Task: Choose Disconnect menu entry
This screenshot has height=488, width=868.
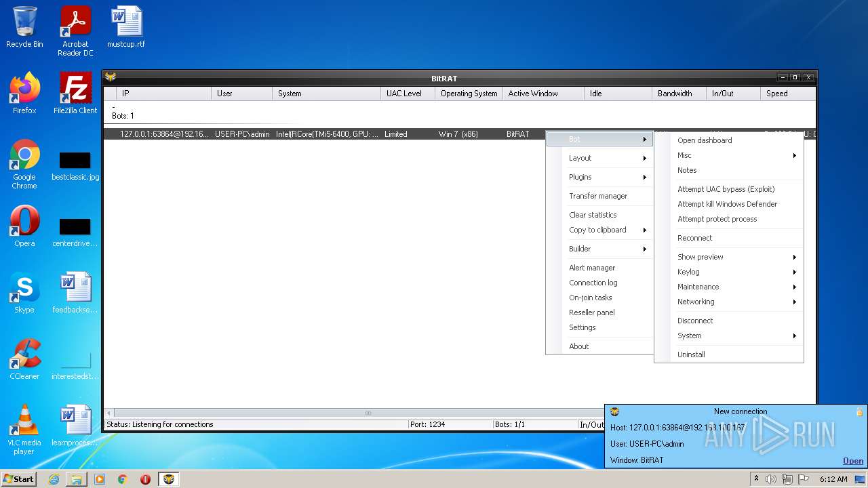Action: click(729, 321)
